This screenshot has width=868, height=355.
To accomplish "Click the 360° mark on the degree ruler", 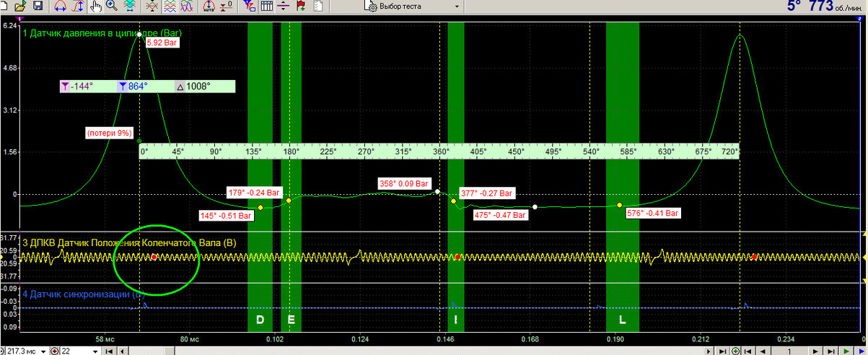I will (x=439, y=152).
